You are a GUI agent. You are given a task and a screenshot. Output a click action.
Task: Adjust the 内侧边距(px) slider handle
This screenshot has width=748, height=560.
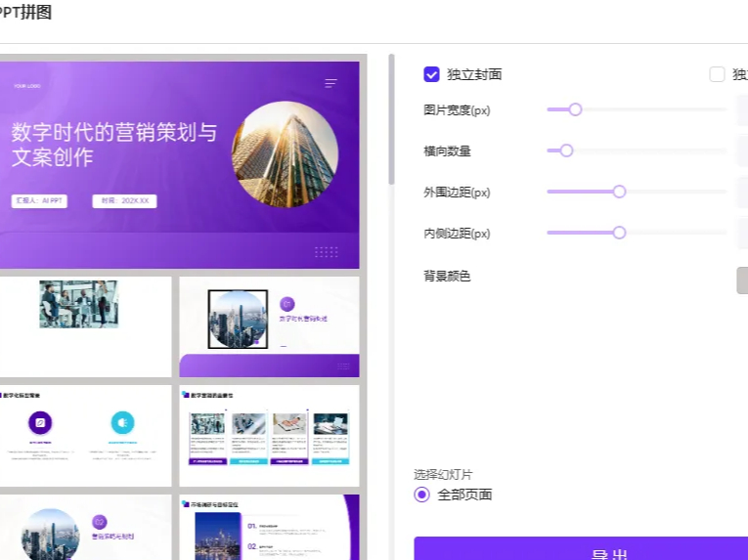pyautogui.click(x=619, y=233)
